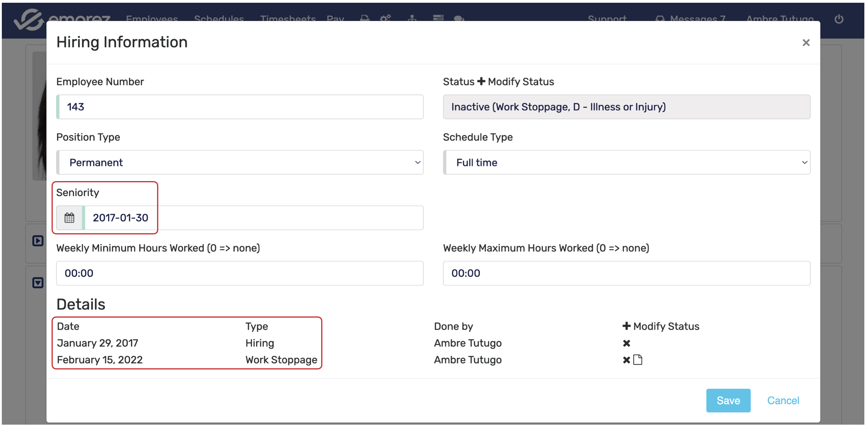
Task: Edit Weekly Maximum Hours Worked field
Action: pos(626,273)
